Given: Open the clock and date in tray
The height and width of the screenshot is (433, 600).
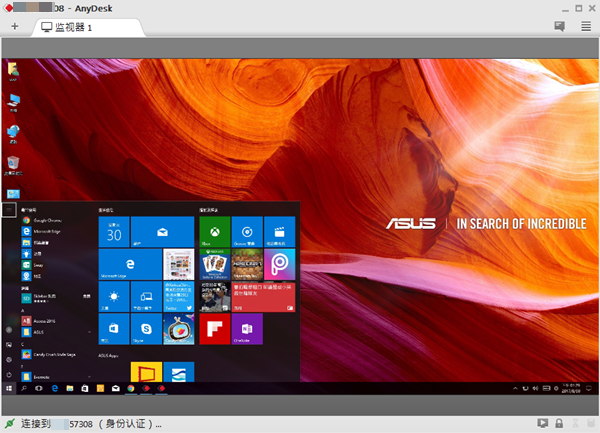Looking at the screenshot, I should (x=571, y=388).
